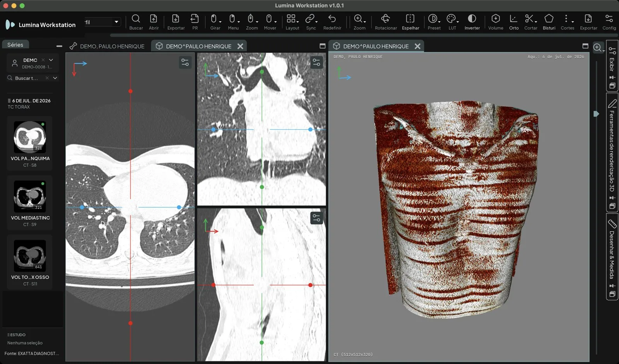Open Desenhar & Medida panel

click(x=612, y=256)
